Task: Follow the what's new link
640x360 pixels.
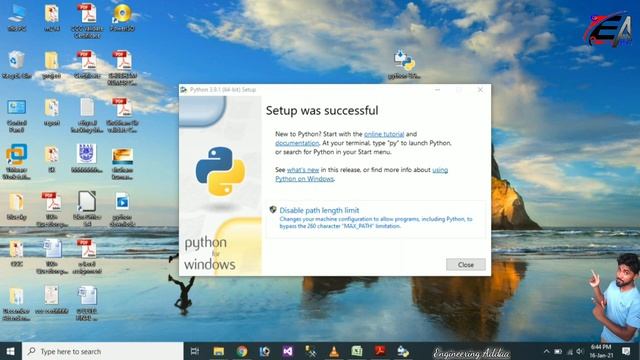Action: [303, 170]
